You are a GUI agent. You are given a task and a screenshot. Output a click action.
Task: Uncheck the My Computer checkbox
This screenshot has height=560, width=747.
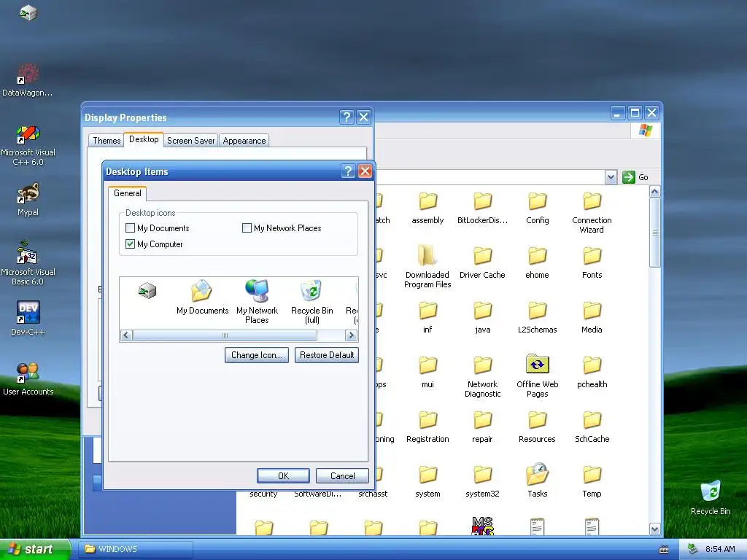coord(130,244)
